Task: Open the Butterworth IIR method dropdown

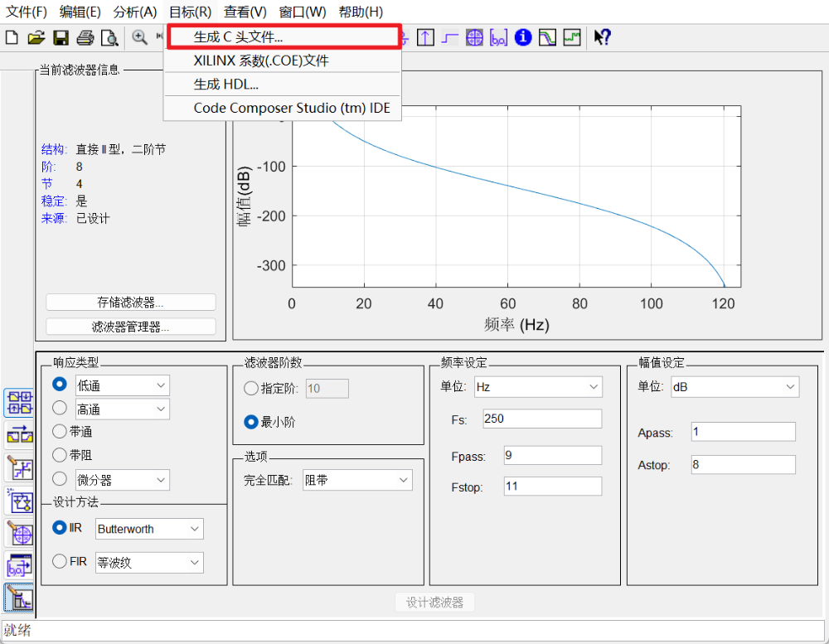Action: [x=149, y=529]
